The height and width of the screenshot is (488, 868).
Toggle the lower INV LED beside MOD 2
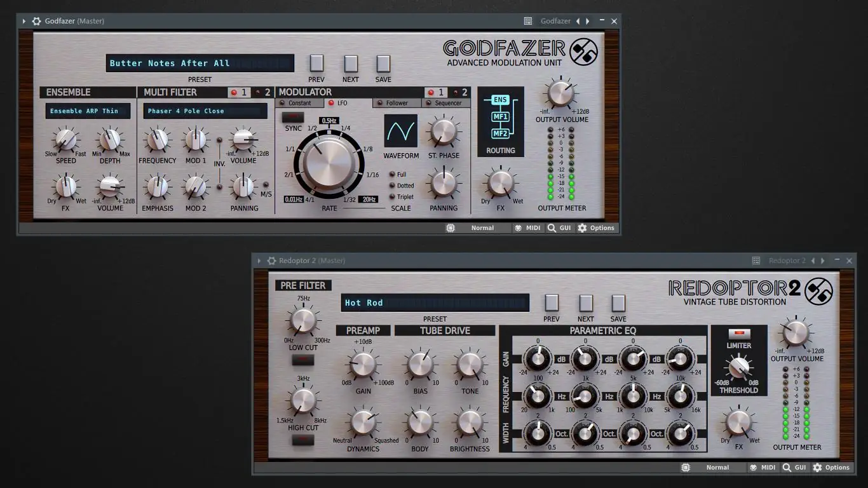[220, 187]
